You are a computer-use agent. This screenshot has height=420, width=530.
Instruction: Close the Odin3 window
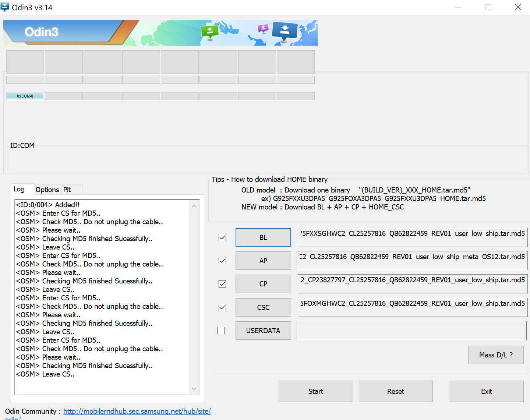tap(518, 7)
